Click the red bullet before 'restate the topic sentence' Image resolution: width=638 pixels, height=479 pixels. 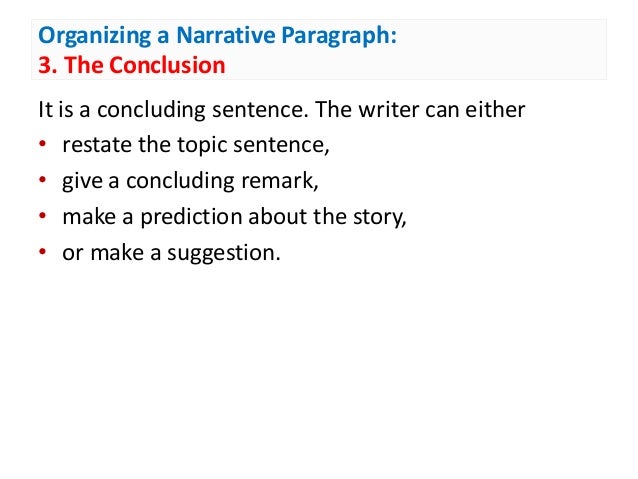[43, 144]
